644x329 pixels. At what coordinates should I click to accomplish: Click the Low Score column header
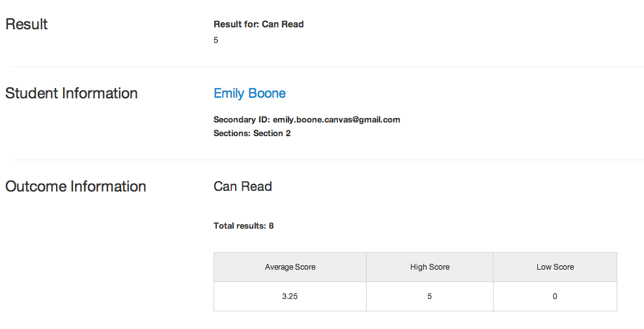(555, 267)
